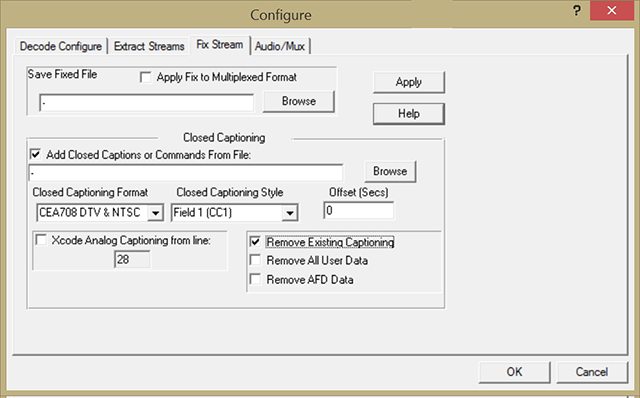Expand the Closed Captioning Style dropdown

[x=289, y=213]
